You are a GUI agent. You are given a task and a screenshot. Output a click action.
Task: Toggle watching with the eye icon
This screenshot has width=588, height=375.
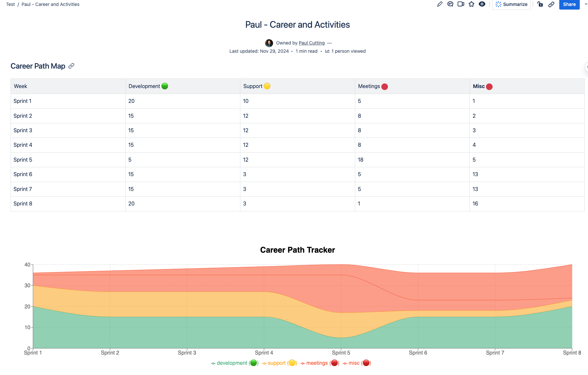click(x=482, y=4)
